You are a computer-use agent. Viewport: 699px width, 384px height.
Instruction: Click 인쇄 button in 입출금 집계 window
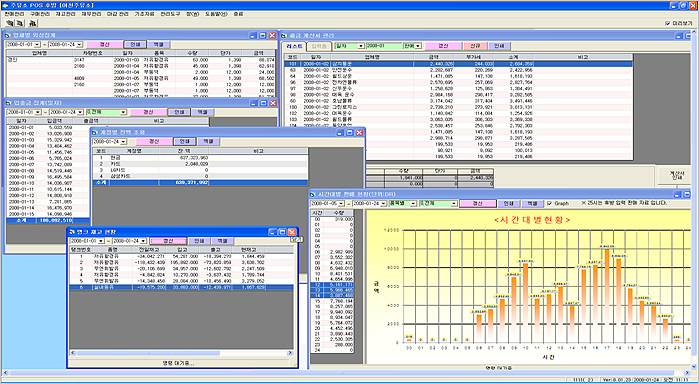point(179,112)
